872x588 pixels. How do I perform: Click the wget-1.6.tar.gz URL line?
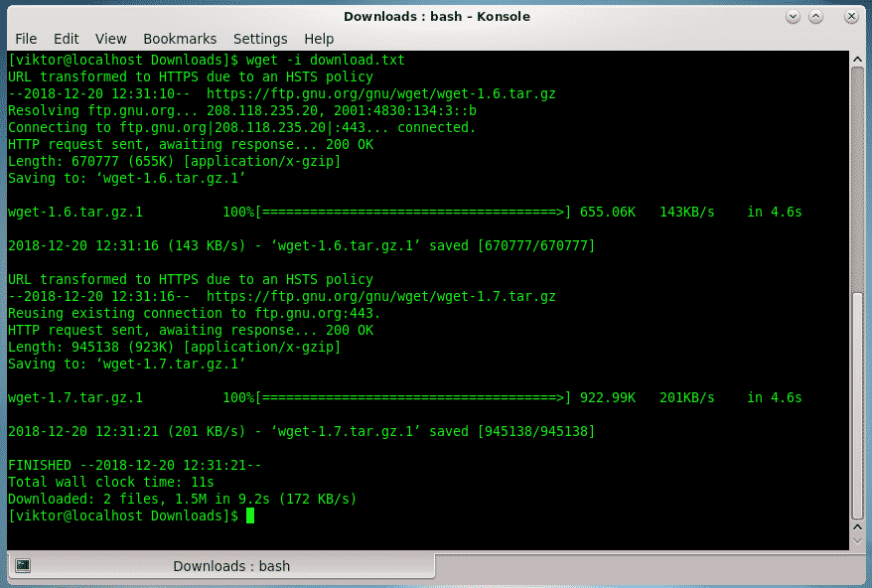pos(282,94)
